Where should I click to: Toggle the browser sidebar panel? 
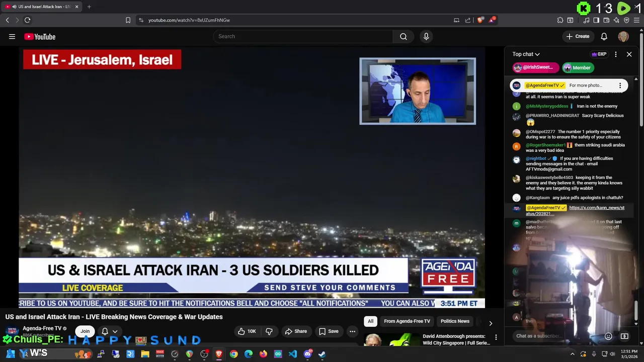click(596, 20)
